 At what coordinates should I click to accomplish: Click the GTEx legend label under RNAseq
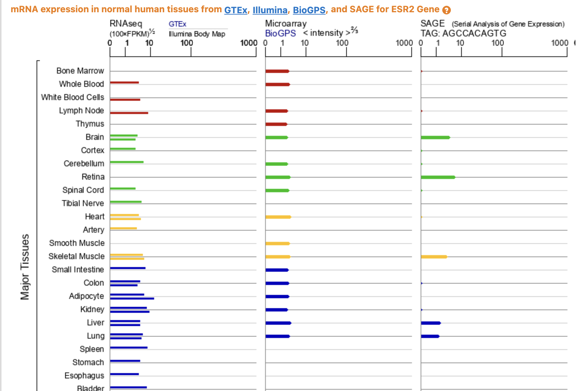tap(177, 24)
